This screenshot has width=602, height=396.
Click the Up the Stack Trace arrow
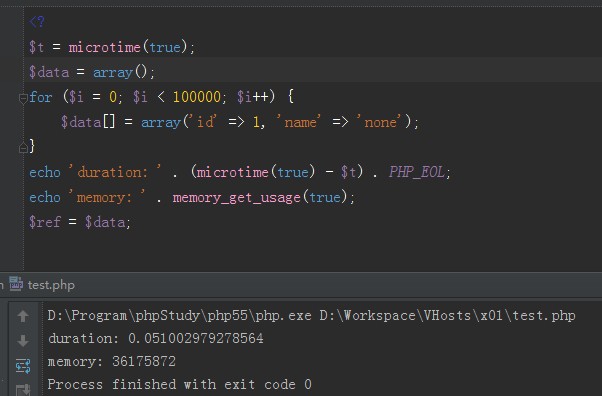click(23, 316)
